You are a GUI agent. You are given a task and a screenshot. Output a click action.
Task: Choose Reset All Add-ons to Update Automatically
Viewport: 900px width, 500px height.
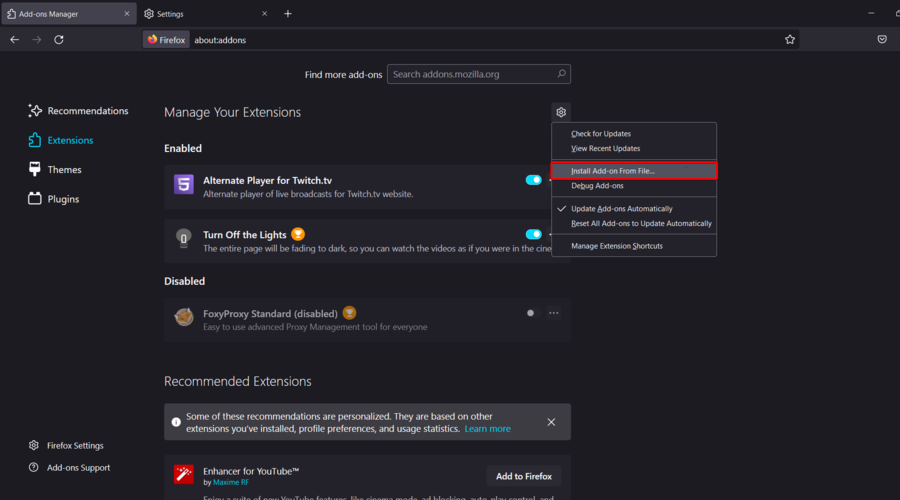pyautogui.click(x=634, y=223)
